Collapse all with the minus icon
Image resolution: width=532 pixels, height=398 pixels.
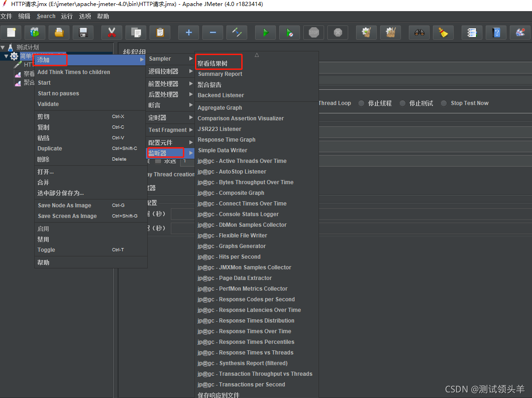tap(213, 32)
